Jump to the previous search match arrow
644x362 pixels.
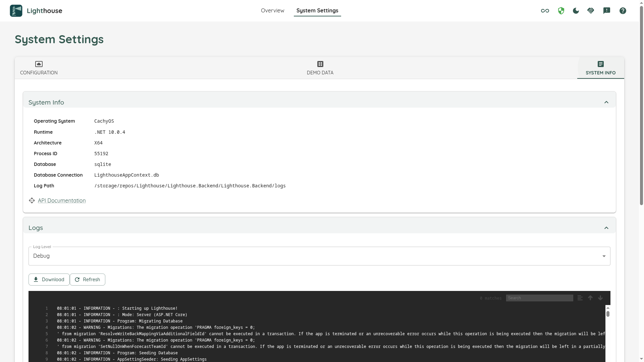coord(590,298)
